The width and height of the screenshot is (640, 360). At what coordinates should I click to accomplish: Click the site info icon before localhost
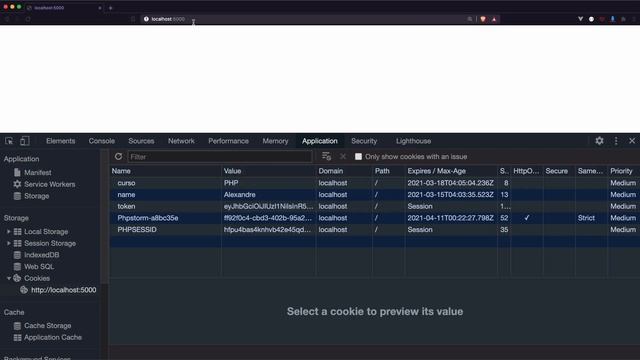(x=146, y=19)
